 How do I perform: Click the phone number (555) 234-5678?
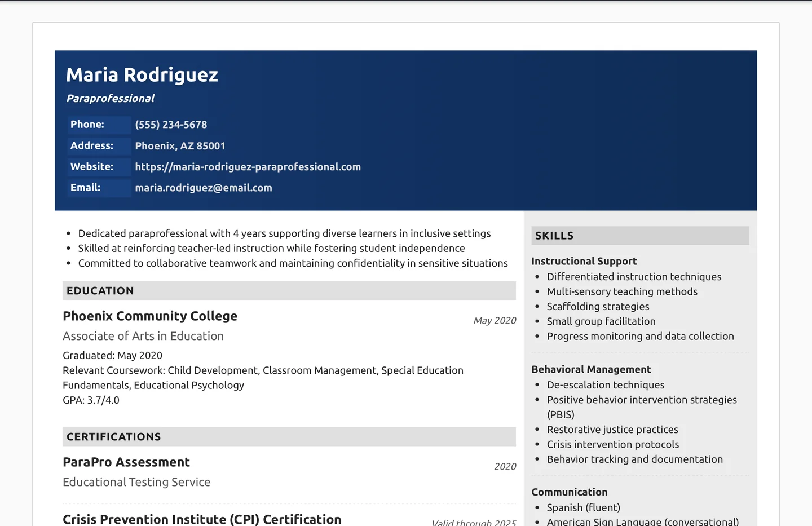[x=171, y=125]
